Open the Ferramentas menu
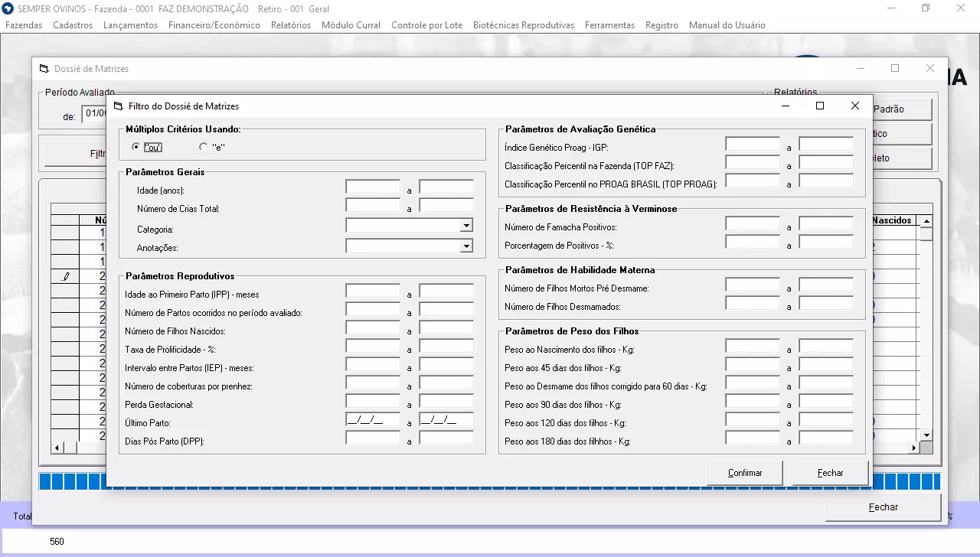Image resolution: width=980 pixels, height=557 pixels. point(609,25)
